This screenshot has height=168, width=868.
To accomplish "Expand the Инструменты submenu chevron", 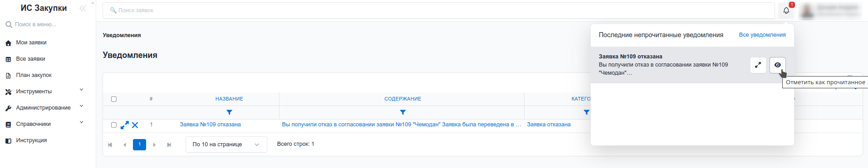I will point(82,90).
